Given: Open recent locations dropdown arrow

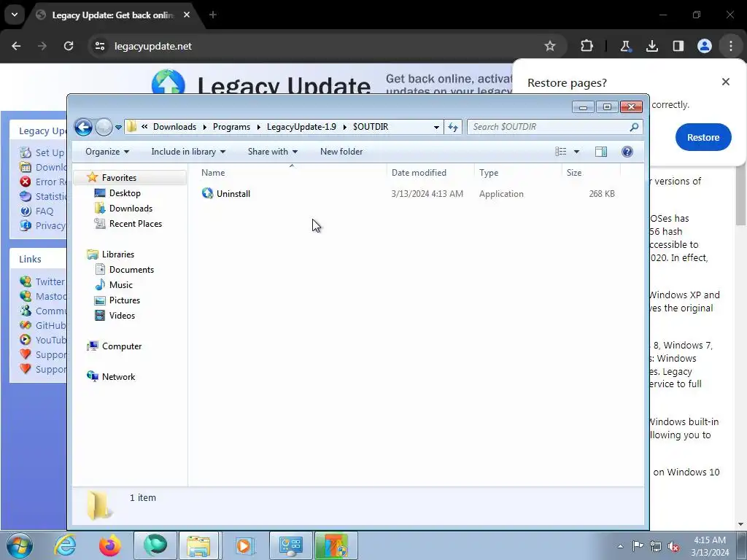Looking at the screenshot, I should click(x=118, y=127).
